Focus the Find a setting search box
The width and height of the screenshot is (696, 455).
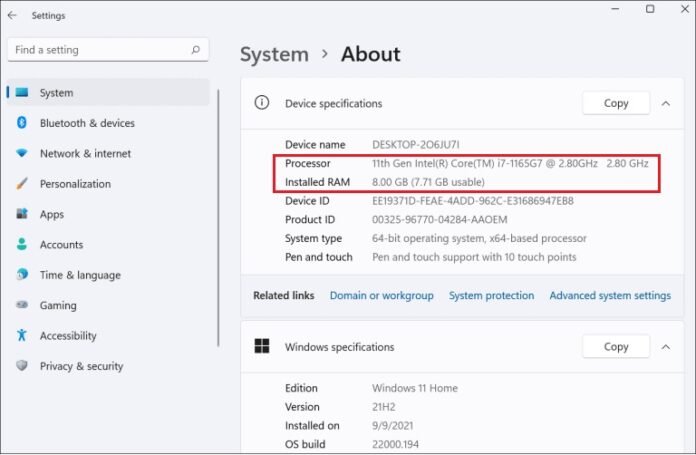point(108,50)
